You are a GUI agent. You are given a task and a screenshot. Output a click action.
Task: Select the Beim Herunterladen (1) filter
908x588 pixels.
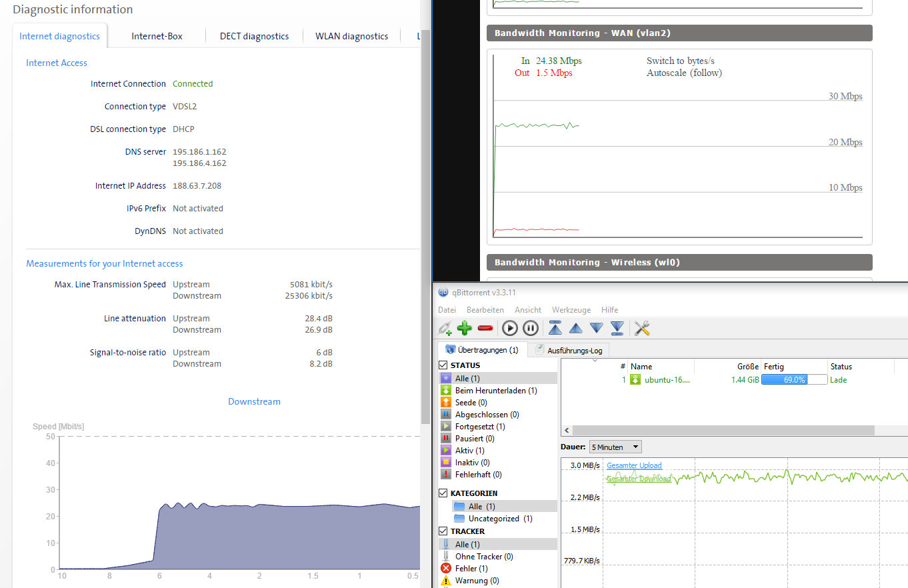point(495,391)
